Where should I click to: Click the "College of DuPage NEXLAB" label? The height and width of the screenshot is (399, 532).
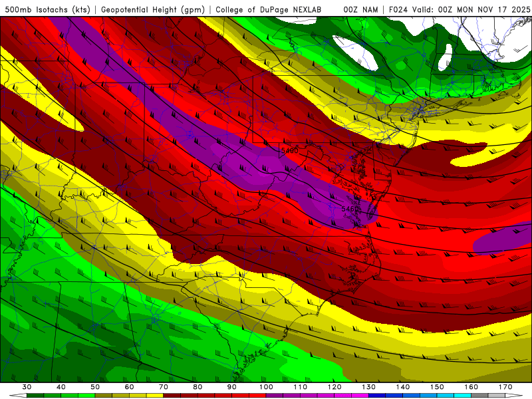coord(269,10)
